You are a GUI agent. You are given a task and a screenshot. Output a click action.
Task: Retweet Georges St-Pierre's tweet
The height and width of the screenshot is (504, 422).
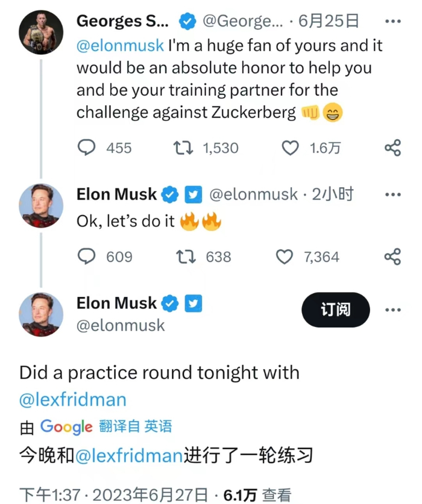[179, 148]
